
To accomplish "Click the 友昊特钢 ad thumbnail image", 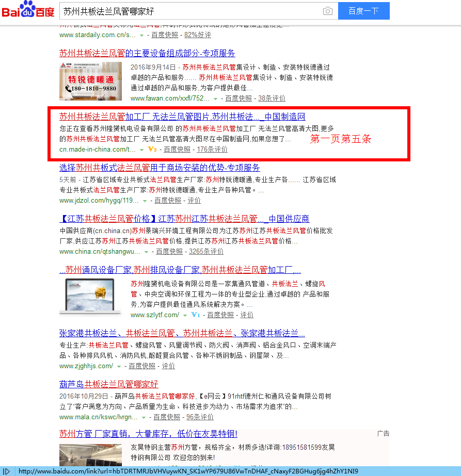I will (90, 455).
